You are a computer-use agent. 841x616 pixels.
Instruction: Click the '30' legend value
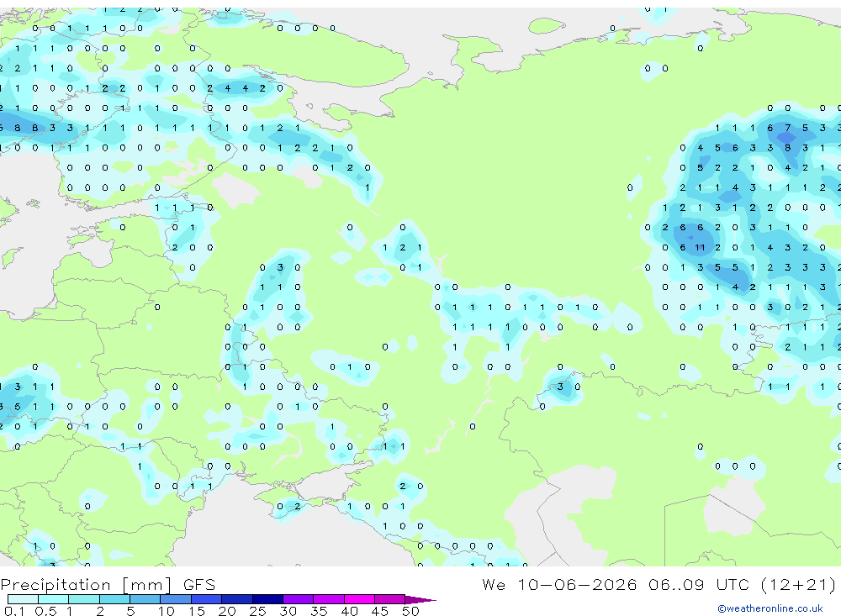[288, 611]
